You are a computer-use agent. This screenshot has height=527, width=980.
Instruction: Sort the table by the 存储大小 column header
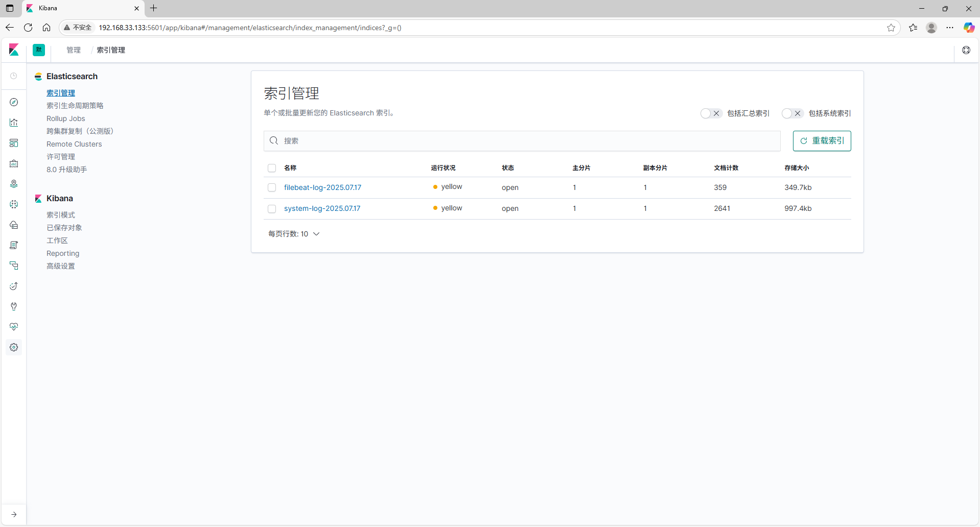(x=797, y=168)
